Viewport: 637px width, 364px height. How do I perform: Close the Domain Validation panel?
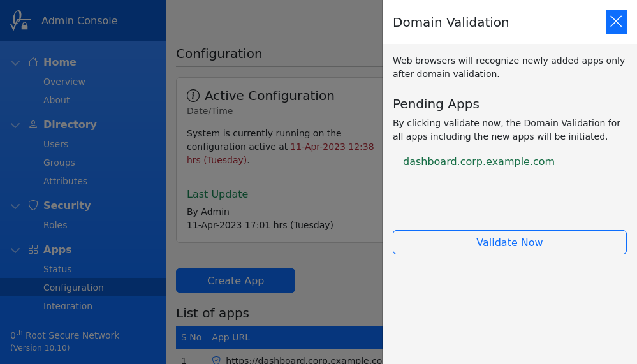616,22
